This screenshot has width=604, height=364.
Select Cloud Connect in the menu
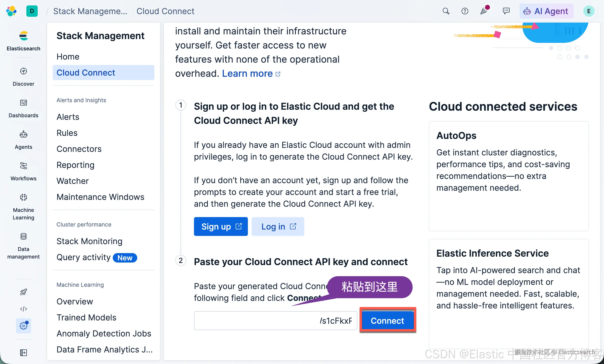(x=103, y=73)
